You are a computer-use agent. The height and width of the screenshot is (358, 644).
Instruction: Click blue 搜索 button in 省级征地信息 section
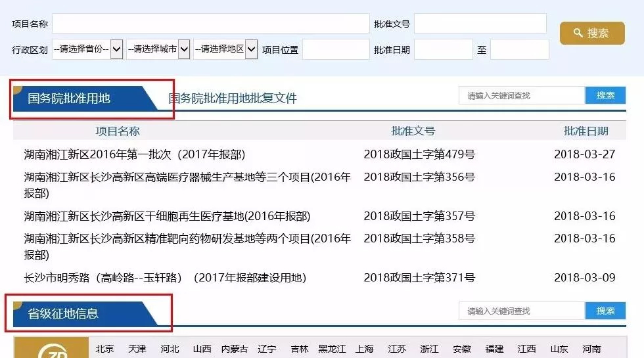pos(605,311)
